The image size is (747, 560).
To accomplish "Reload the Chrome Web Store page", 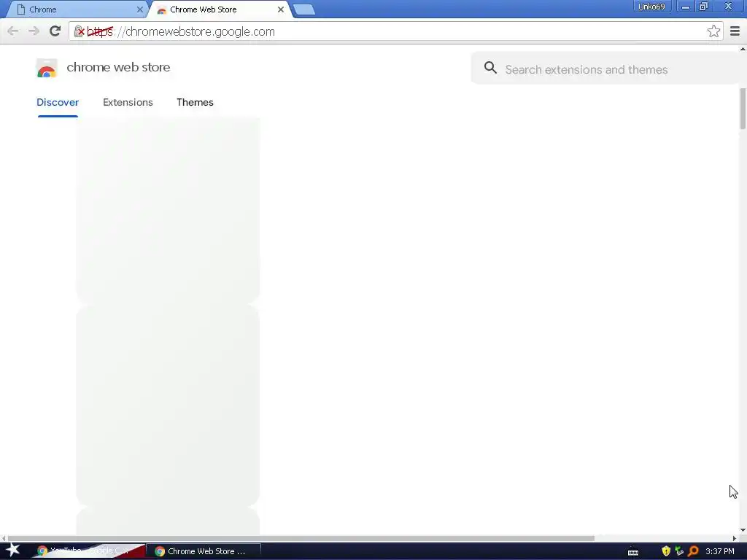I will pyautogui.click(x=55, y=31).
